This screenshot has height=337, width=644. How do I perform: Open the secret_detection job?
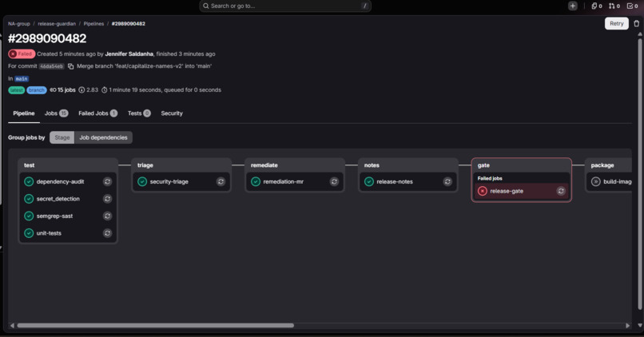pyautogui.click(x=58, y=199)
